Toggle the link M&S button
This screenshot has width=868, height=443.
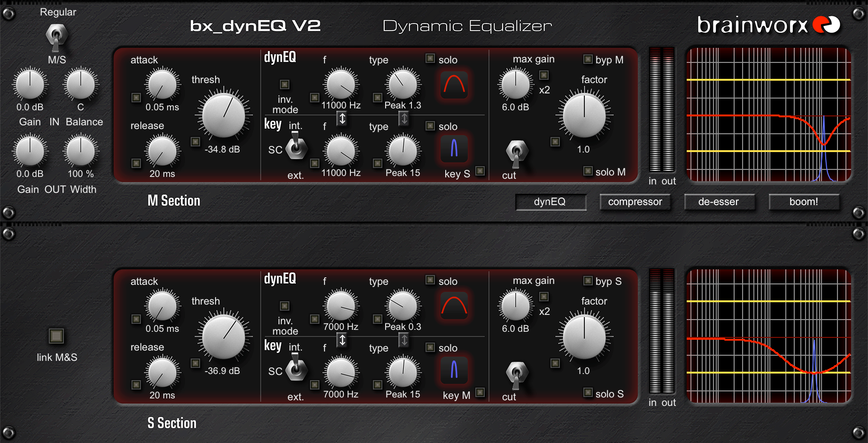click(56, 336)
